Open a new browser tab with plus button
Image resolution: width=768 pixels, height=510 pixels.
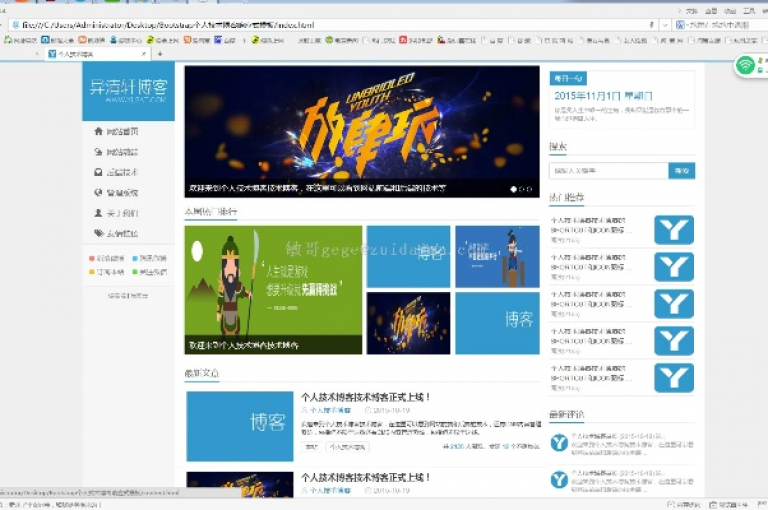coord(160,54)
